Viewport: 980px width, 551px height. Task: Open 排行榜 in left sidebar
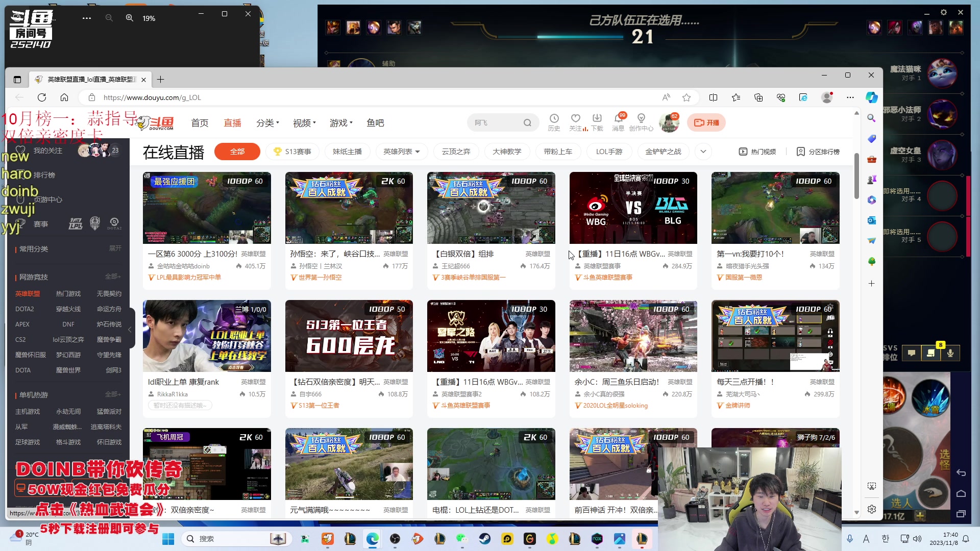44,175
